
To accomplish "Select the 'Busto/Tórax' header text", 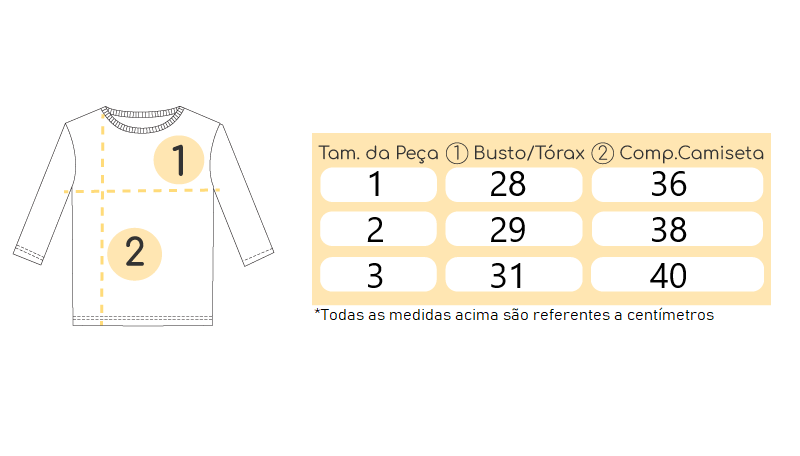I will [529, 153].
